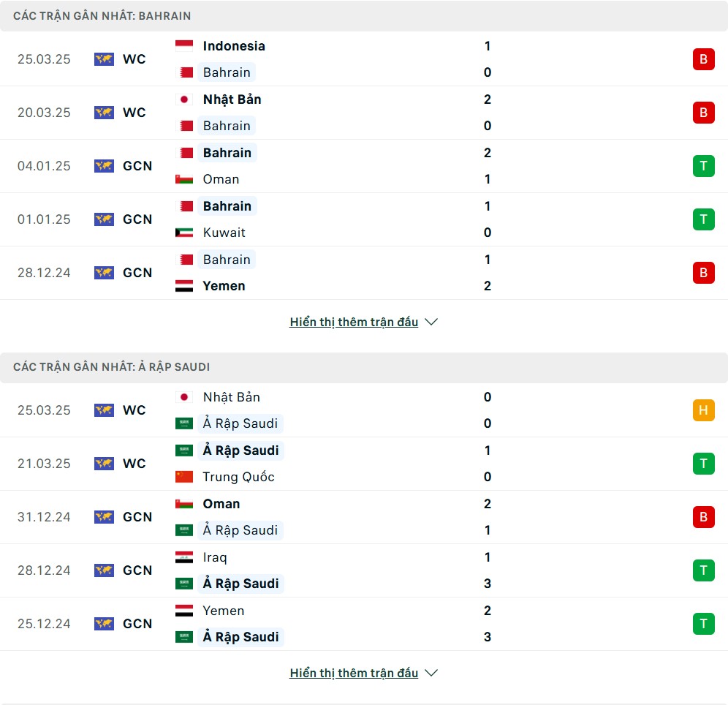Screen dimensions: 728x705
Task: Click second 'Hiển thị thêm trận đấu' link
Action: coord(354,673)
